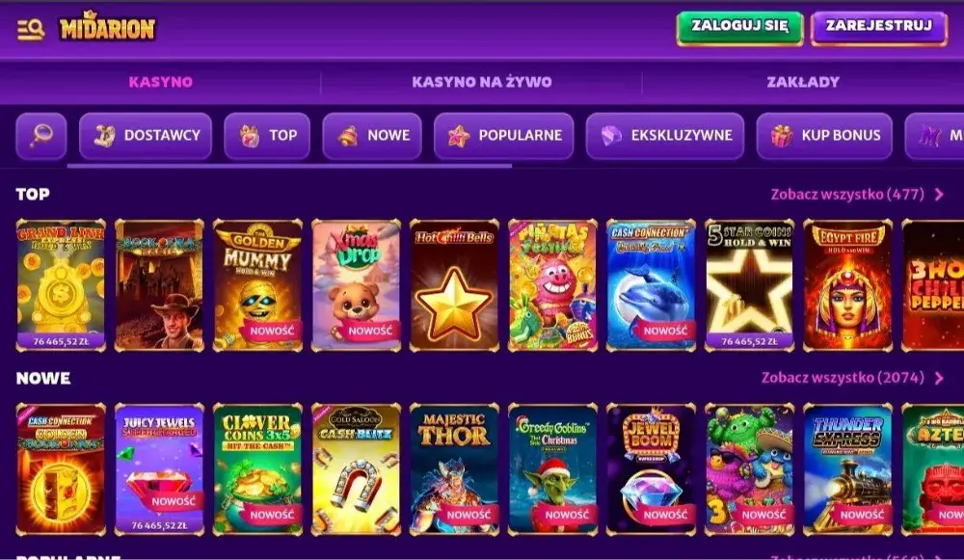Open the Golden Mummy game thumbnail

257,285
